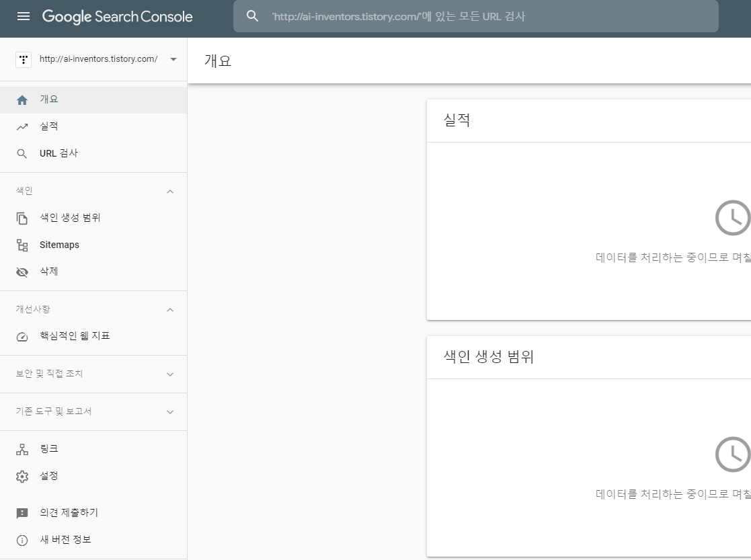This screenshot has height=560, width=751.
Task: Focus the URL inspection search field
Action: point(475,16)
